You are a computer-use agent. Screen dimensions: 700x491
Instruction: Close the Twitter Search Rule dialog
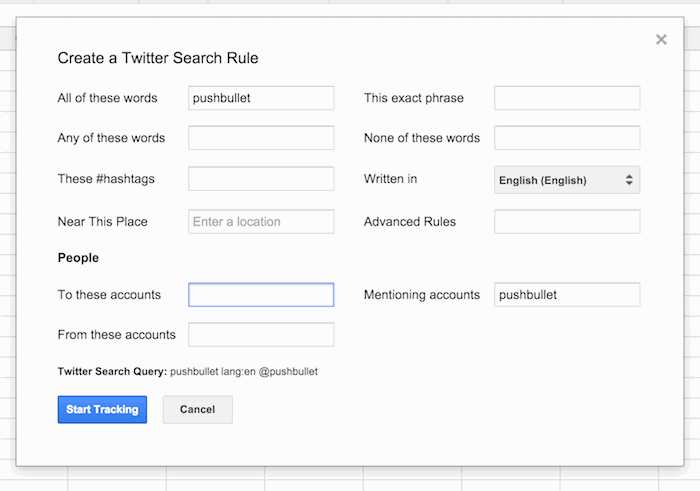pyautogui.click(x=661, y=40)
